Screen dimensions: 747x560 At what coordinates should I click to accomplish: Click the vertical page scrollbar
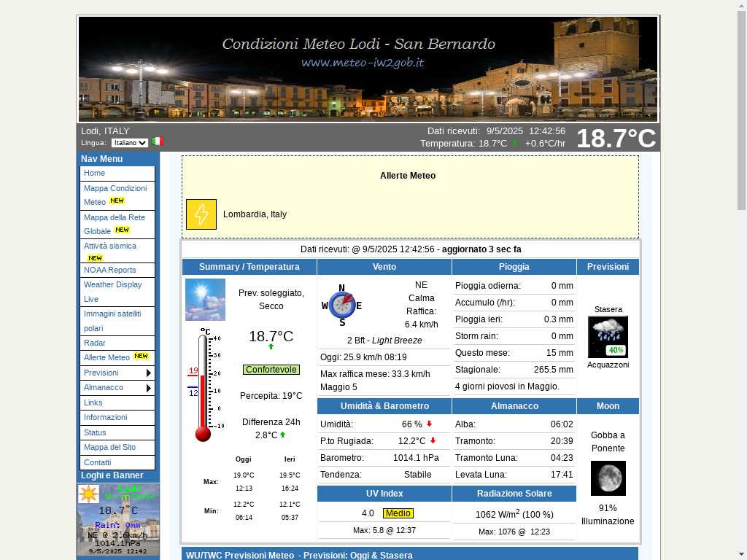tap(741, 109)
